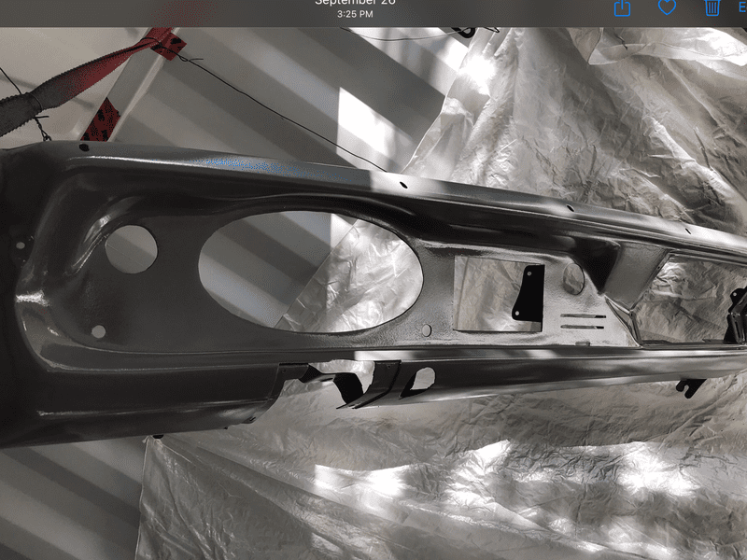Click the rectangular opening at right edge

point(696,299)
